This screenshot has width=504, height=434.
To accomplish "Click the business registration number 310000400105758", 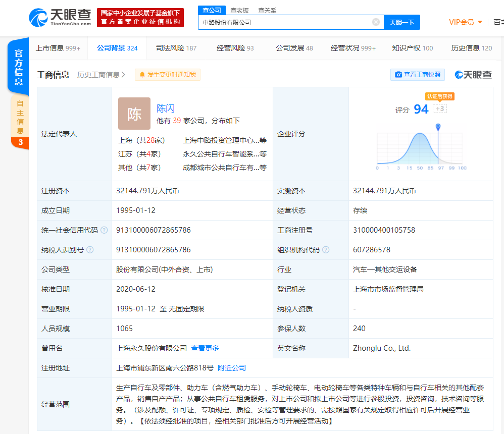I will click(384, 230).
